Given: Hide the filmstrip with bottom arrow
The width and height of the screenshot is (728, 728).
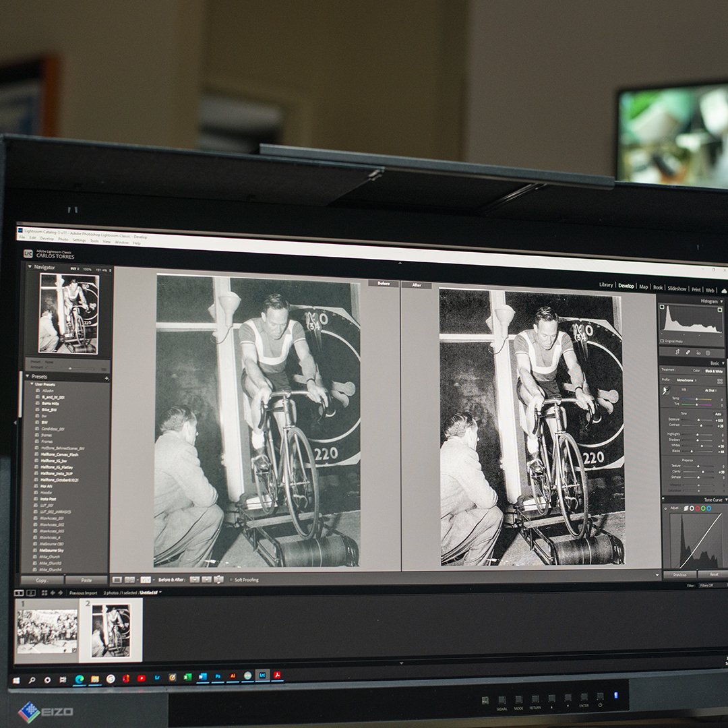Looking at the screenshot, I should point(401,663).
